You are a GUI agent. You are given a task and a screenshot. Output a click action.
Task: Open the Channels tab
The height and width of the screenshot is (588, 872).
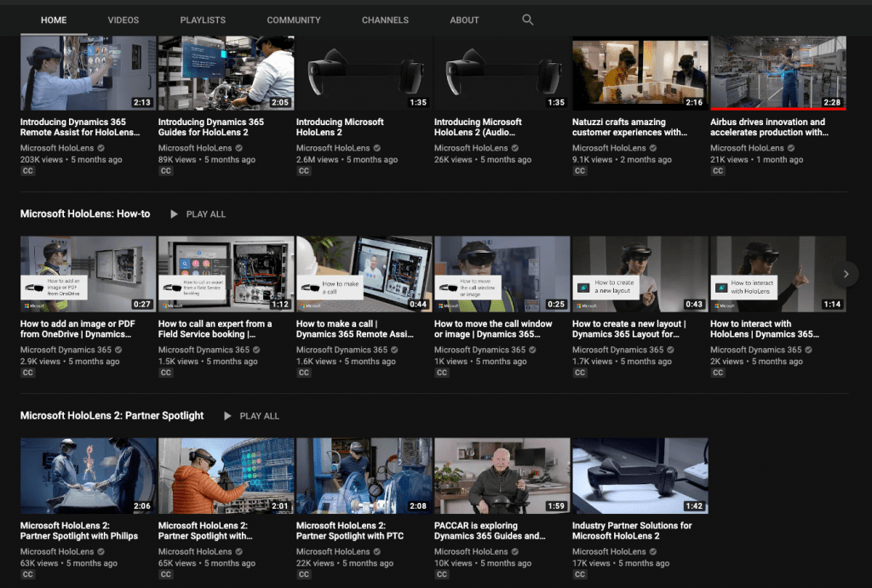tap(385, 20)
